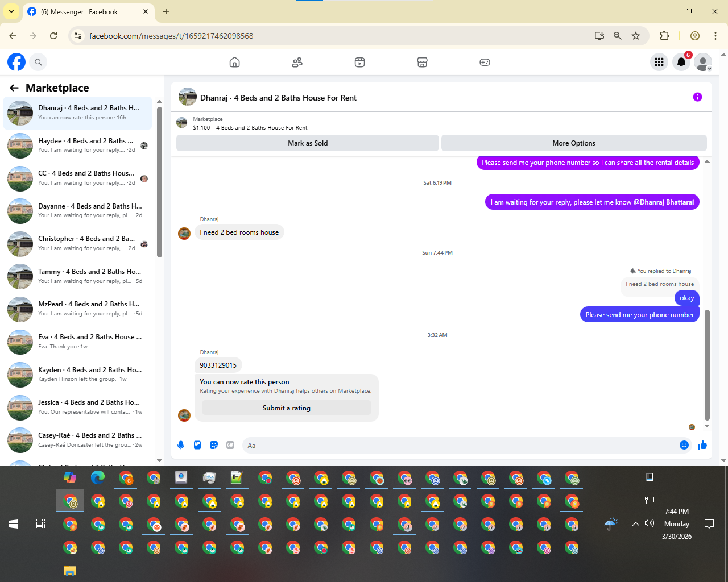Open the Kayden conversation

(78, 375)
